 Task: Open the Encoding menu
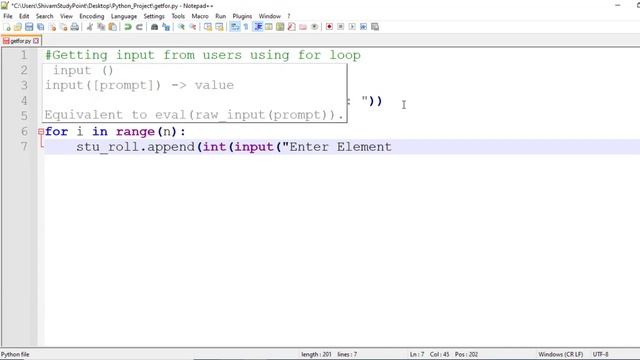coord(91,16)
